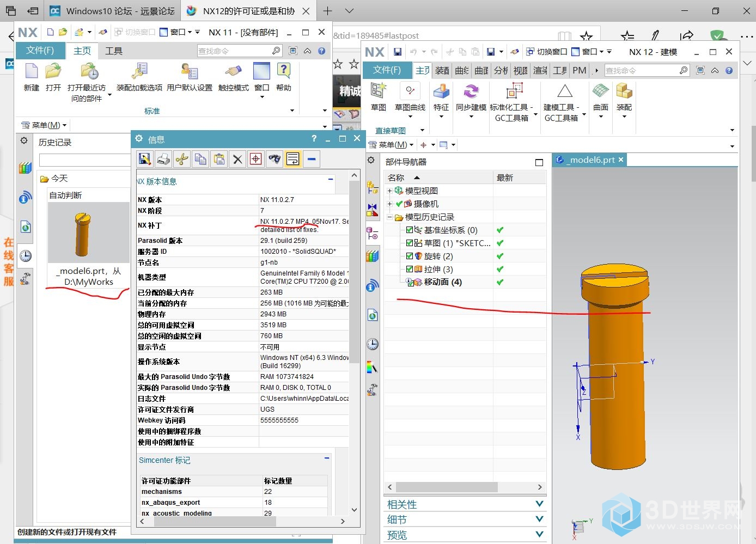Open the 曲面 surface tools icon
Screen dimensions: 756x544
pos(601,91)
